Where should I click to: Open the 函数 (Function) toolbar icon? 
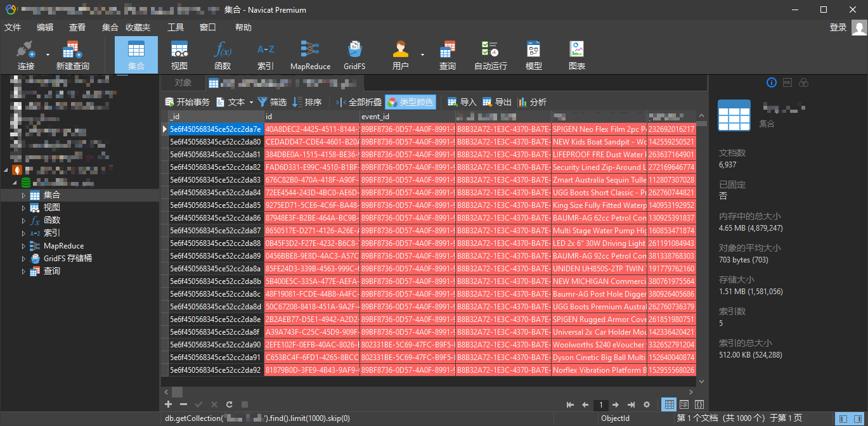tap(223, 55)
